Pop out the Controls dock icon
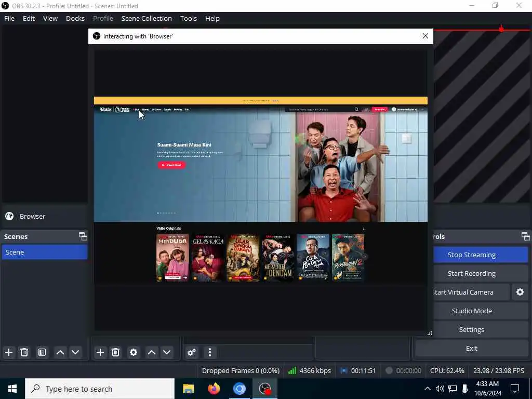Screen dimensions: 532x399 click(x=526, y=236)
